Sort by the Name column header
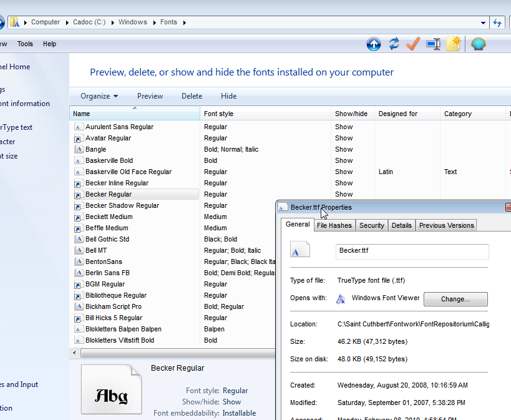The width and height of the screenshot is (511, 420). [x=135, y=114]
